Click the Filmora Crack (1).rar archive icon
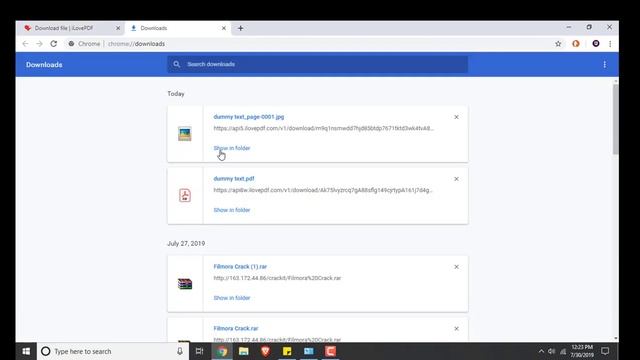The width and height of the screenshot is (640, 360). click(184, 284)
